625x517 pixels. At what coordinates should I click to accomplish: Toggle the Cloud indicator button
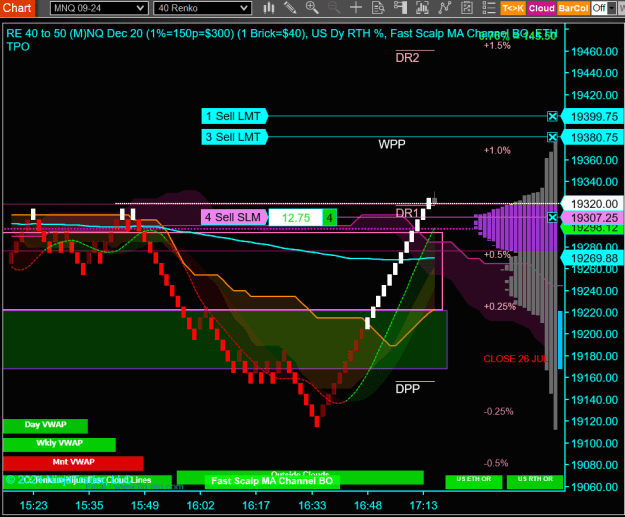click(x=541, y=8)
